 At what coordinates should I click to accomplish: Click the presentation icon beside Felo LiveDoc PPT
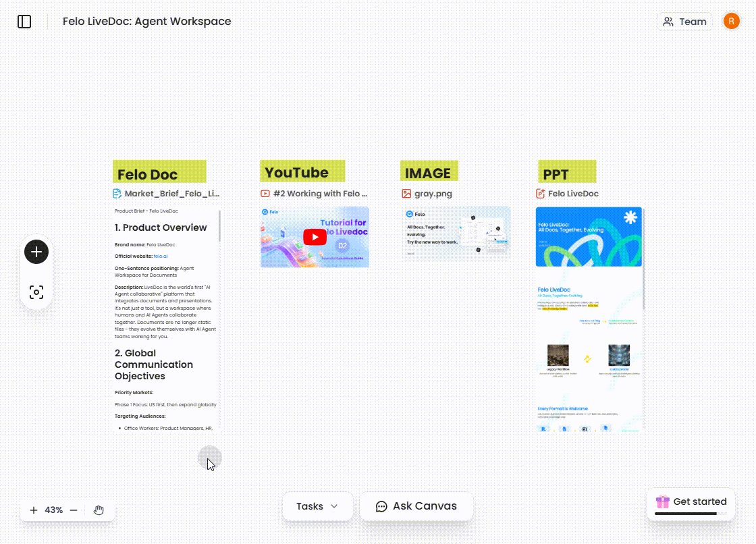coord(541,193)
